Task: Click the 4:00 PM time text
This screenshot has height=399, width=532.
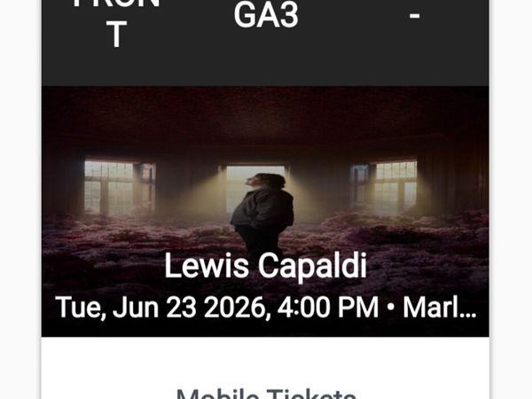Action: coord(327,307)
